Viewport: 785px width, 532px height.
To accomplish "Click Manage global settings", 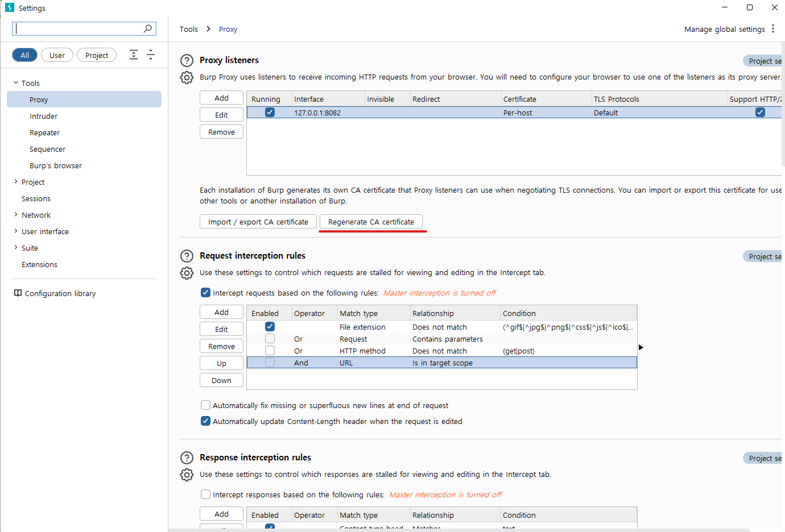I will coord(724,29).
